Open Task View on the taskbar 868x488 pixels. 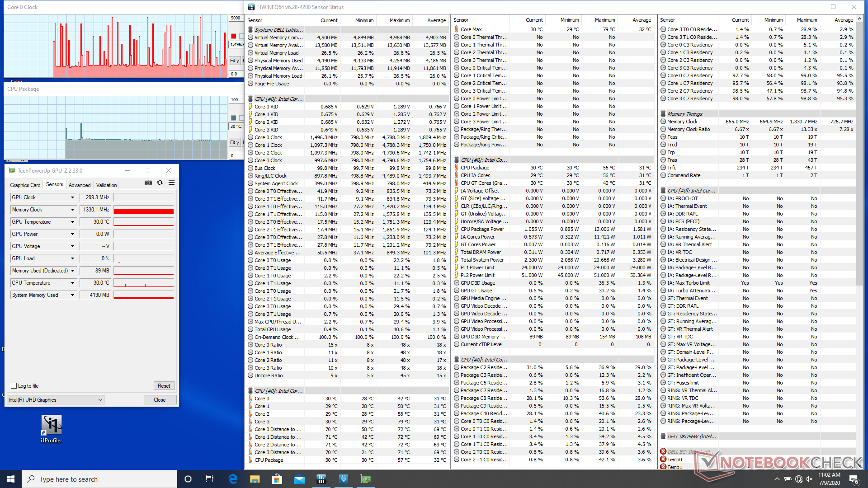[x=210, y=479]
